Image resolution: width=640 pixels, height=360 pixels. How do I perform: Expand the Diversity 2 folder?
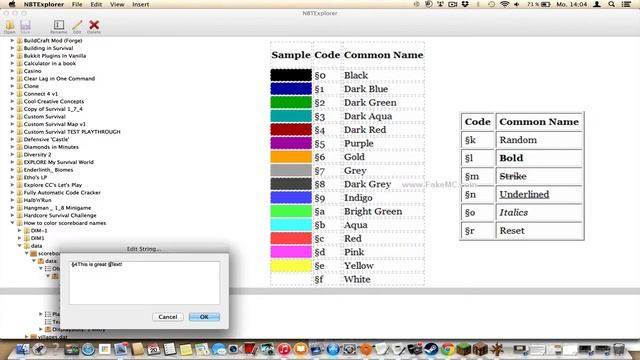point(12,154)
